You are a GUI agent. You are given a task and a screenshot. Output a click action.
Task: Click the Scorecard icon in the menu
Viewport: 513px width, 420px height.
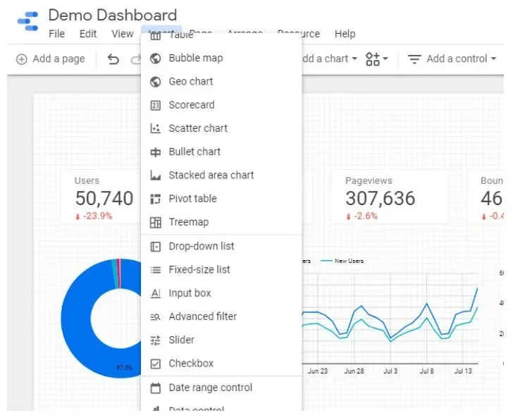click(x=156, y=105)
